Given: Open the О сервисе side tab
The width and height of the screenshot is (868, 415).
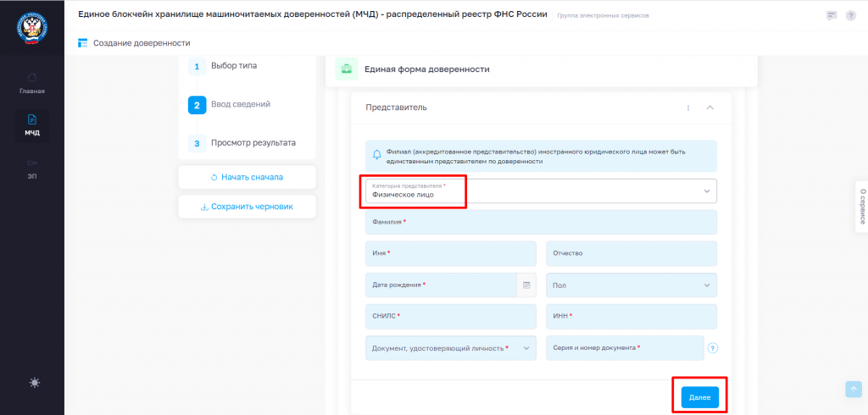Looking at the screenshot, I should click(x=861, y=207).
